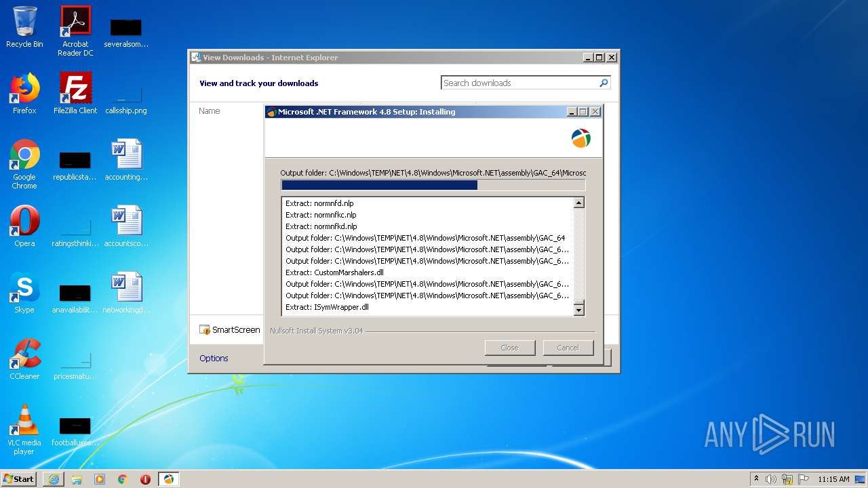Image resolution: width=868 pixels, height=488 pixels.
Task: Open Windows Explorer from taskbar
Action: 77,479
